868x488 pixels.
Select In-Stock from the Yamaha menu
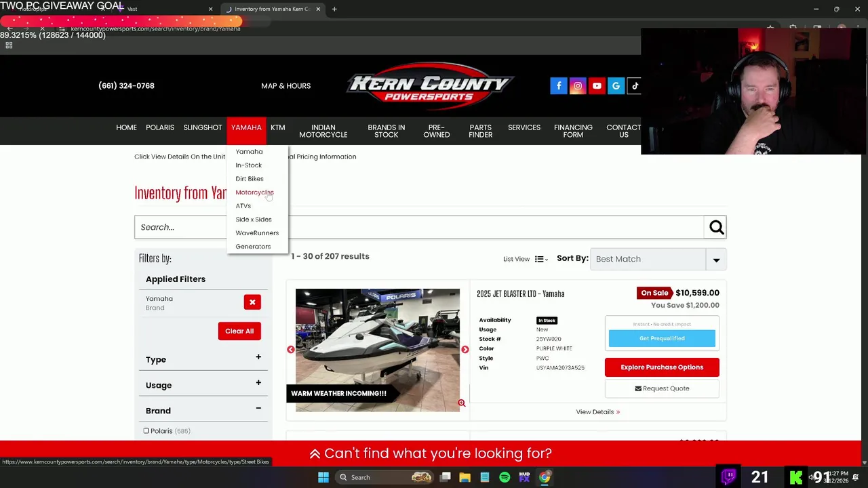pyautogui.click(x=248, y=165)
